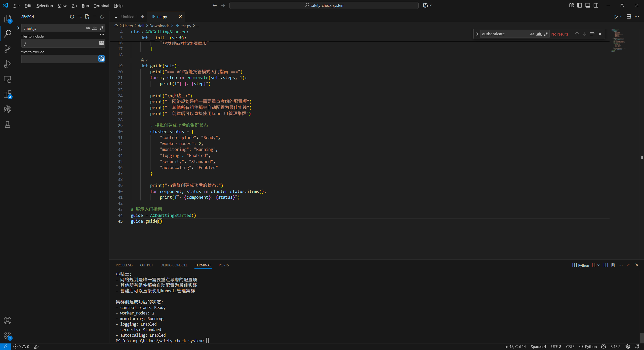Open terminal panel more actions ellipsis

pos(621,265)
